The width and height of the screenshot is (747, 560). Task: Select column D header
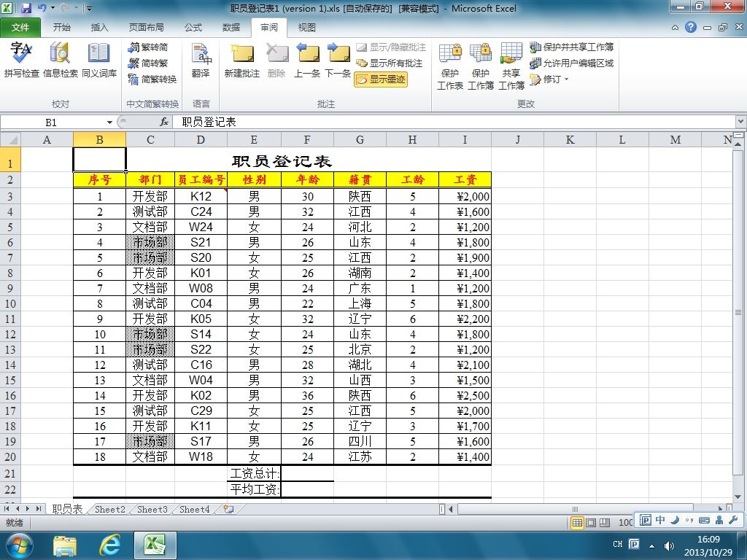(x=201, y=139)
